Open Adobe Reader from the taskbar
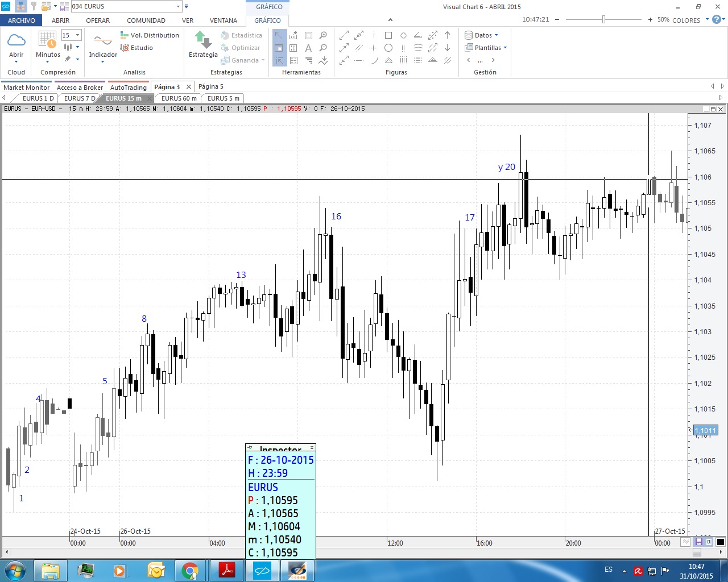728x582 pixels. coord(227,570)
